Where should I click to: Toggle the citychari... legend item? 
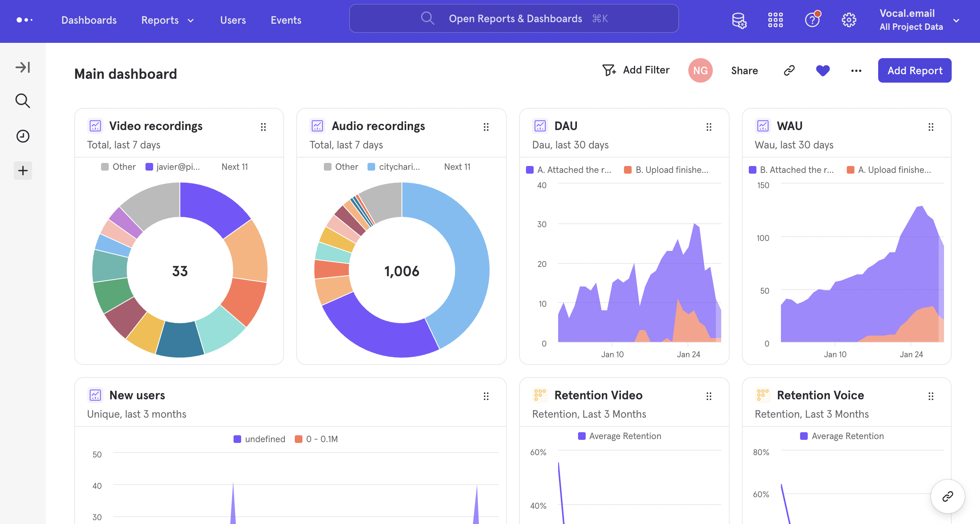tap(394, 167)
